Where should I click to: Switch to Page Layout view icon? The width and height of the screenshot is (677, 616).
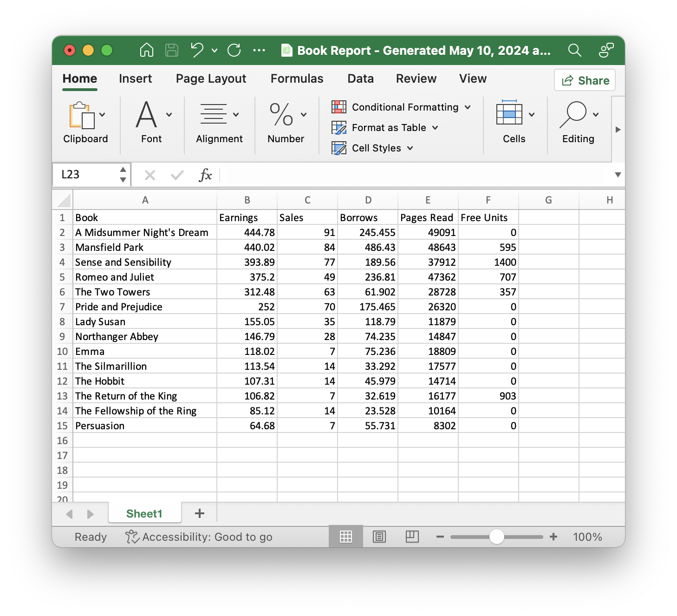[x=379, y=537]
